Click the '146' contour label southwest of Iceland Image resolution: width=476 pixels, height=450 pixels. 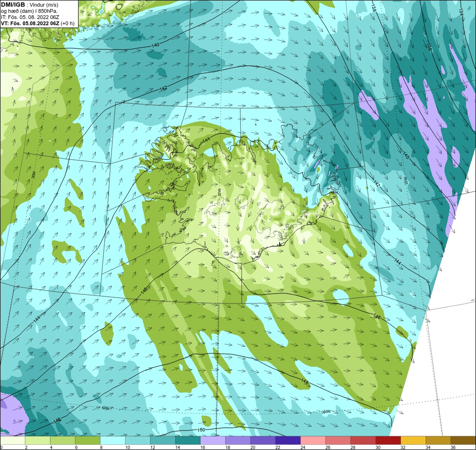(144, 290)
